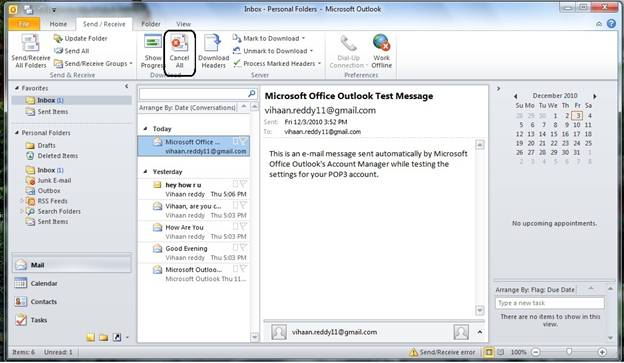This screenshot has height=363, width=624.
Task: Collapse the Favorites section
Action: (x=17, y=88)
